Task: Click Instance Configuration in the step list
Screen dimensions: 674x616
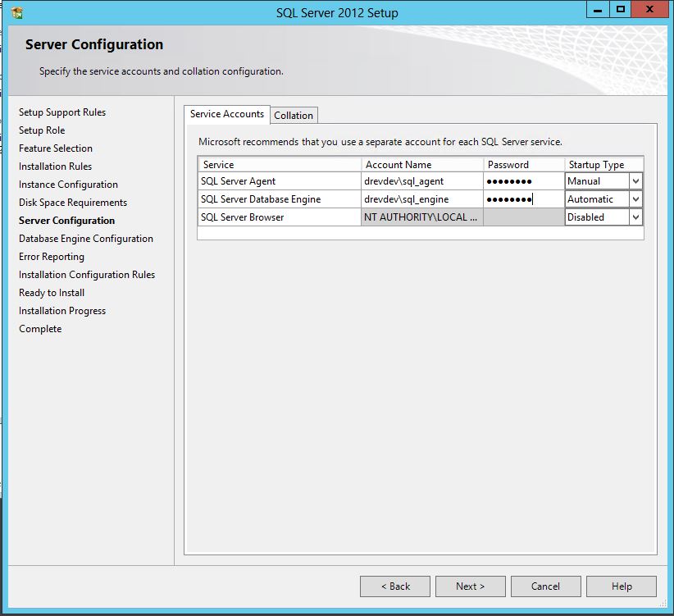Action: pos(68,185)
